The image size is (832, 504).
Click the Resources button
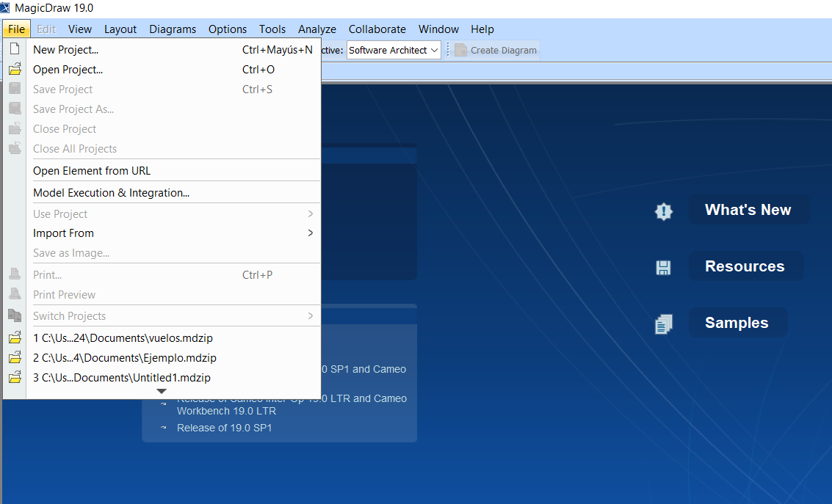click(x=745, y=266)
